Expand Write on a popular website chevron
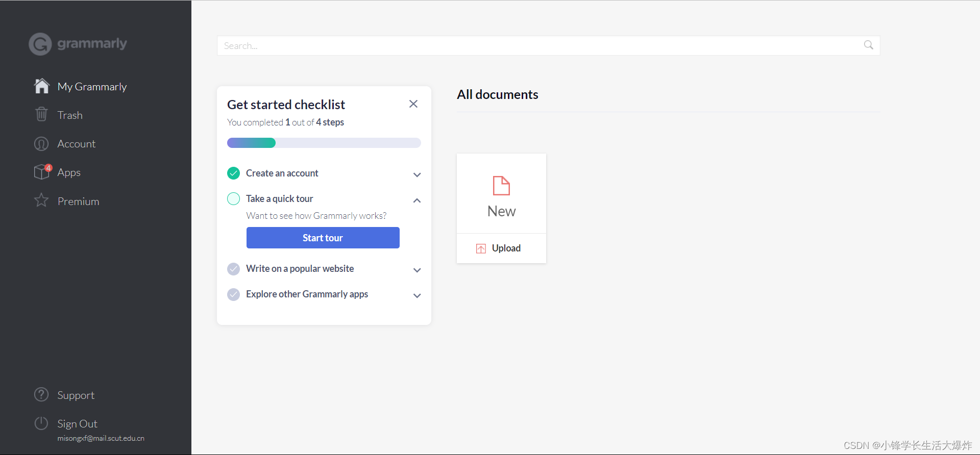Screen dimensions: 980x455 (417, 270)
